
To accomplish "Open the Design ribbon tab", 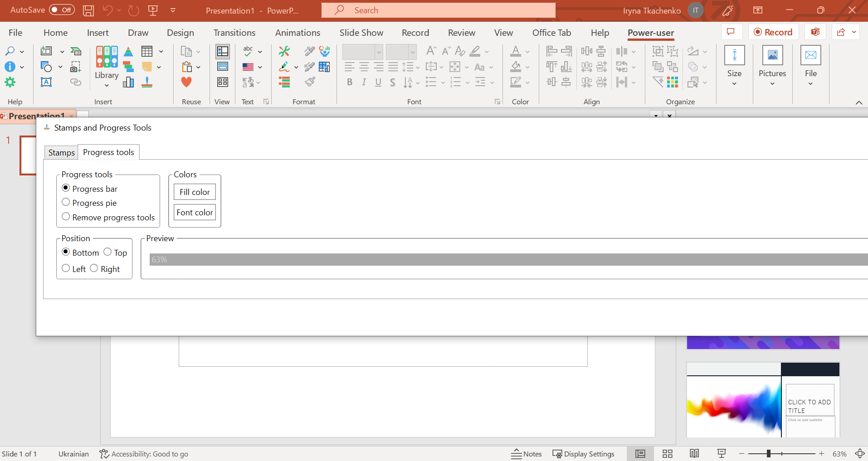I will pyautogui.click(x=180, y=33).
